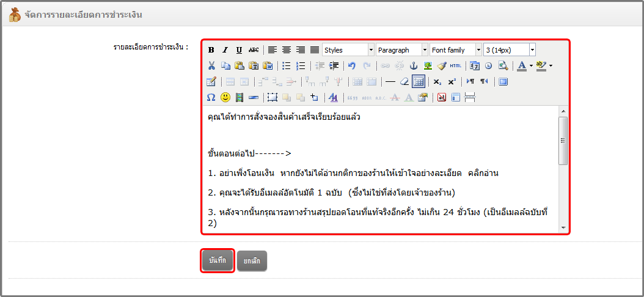Toggle italic formatting
This screenshot has height=297, width=644.
225,50
